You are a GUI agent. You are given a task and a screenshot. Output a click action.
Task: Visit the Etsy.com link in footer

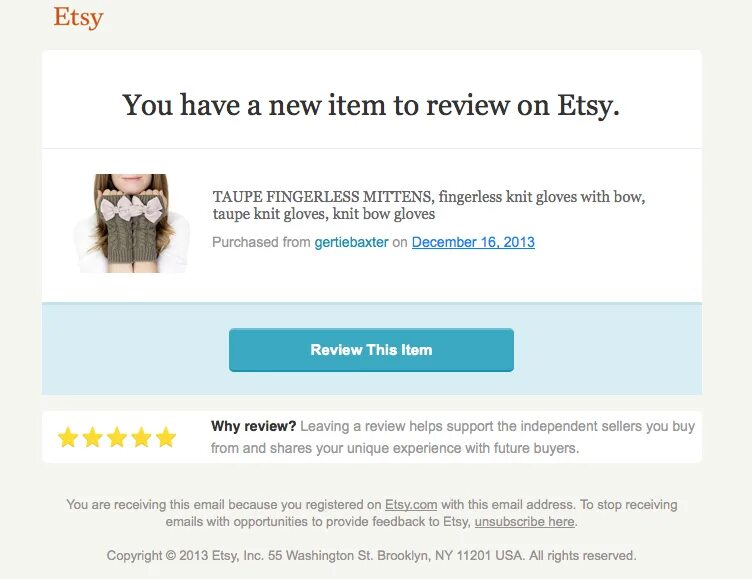point(411,505)
